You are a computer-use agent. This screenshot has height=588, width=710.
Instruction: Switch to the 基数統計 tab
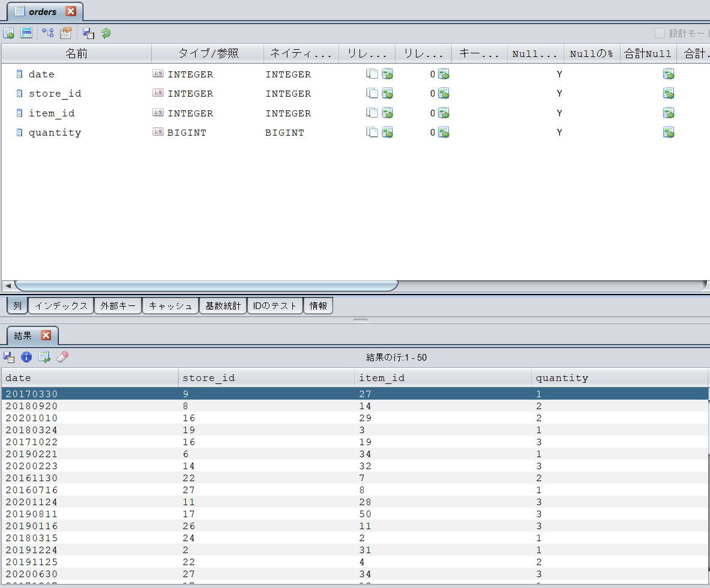[223, 305]
